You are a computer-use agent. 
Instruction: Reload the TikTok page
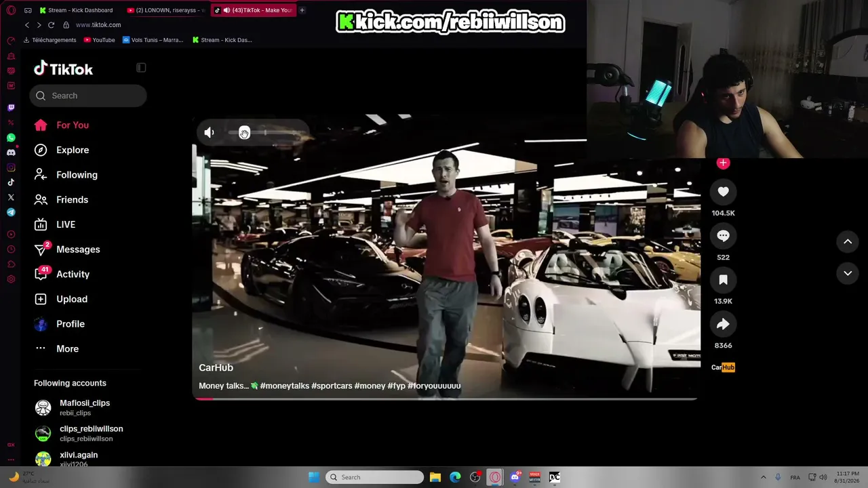[x=51, y=25]
